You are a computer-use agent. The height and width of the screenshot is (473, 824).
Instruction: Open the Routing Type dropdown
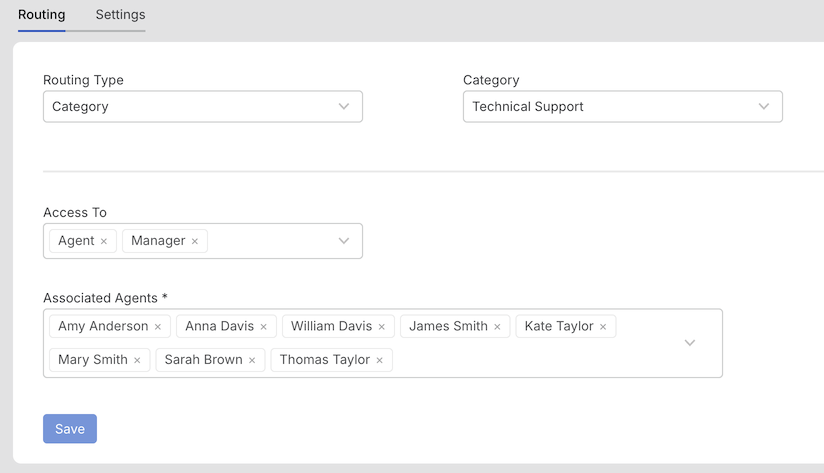[x=203, y=107]
